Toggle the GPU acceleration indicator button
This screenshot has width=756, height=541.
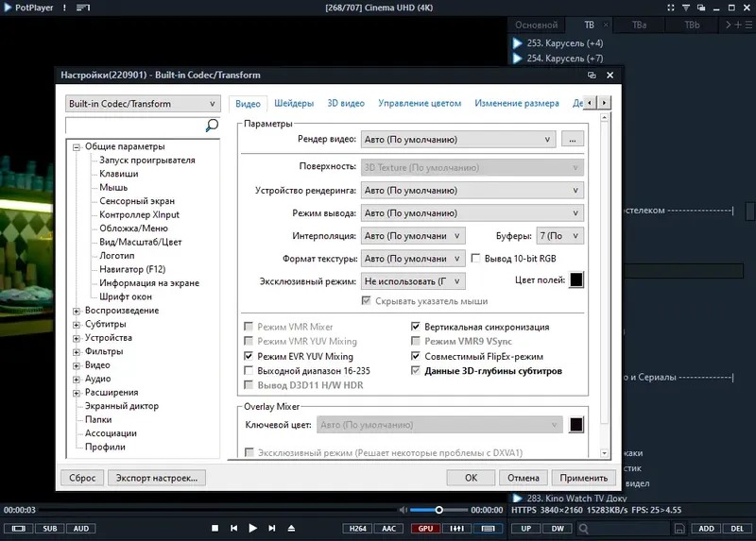(x=424, y=528)
